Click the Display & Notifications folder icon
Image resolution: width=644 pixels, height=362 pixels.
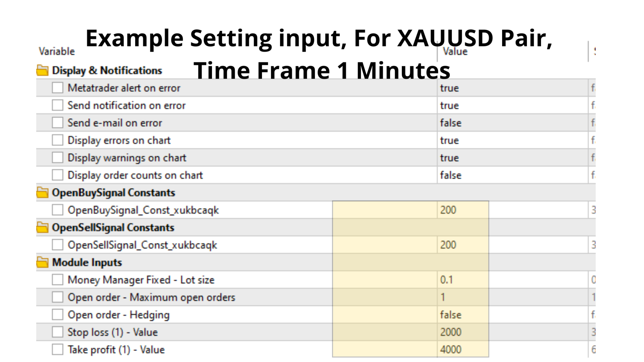(42, 70)
